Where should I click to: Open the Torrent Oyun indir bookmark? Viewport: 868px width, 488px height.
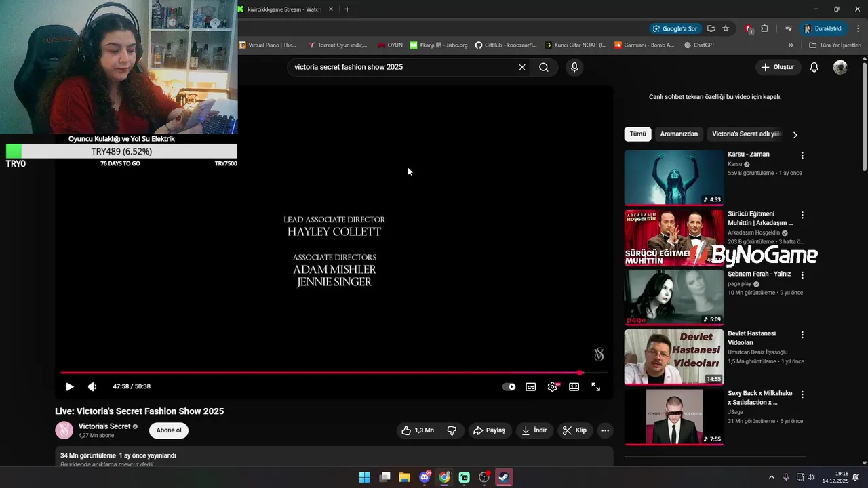pyautogui.click(x=338, y=45)
